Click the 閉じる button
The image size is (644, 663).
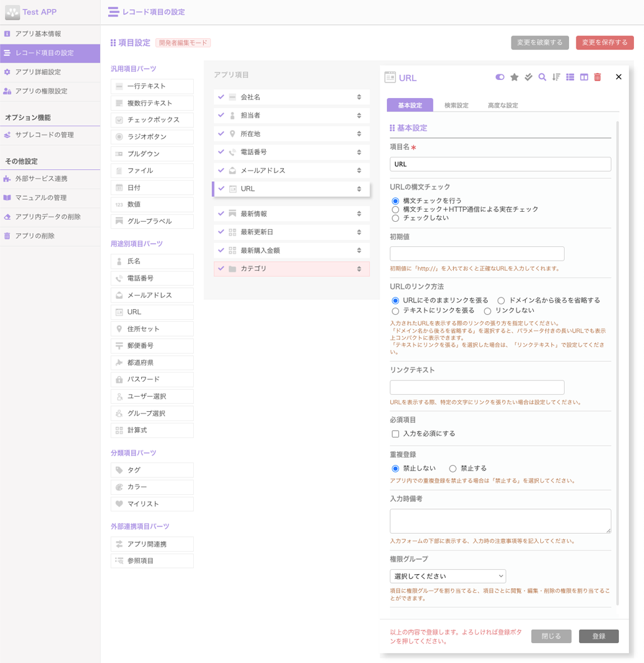[551, 636]
